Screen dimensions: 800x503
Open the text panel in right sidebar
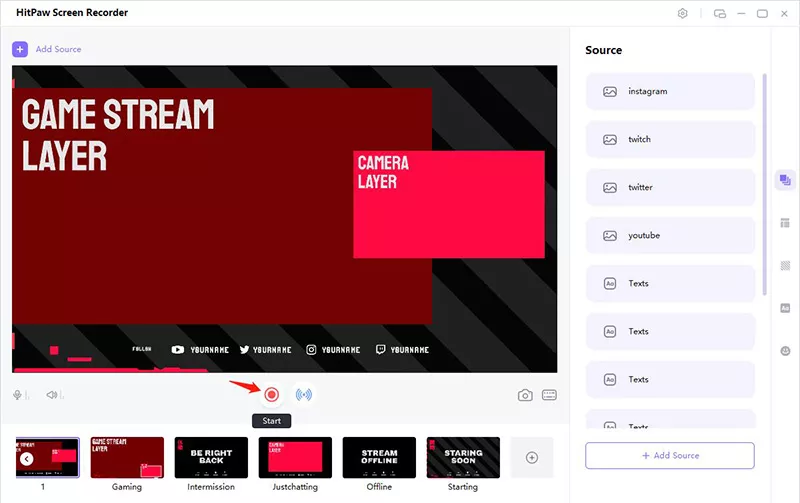(x=785, y=308)
